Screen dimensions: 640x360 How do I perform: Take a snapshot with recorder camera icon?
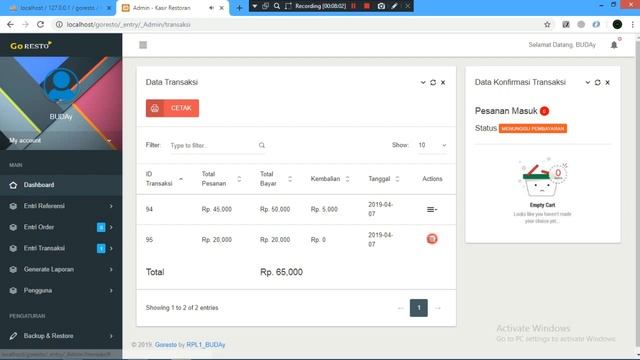381,6
